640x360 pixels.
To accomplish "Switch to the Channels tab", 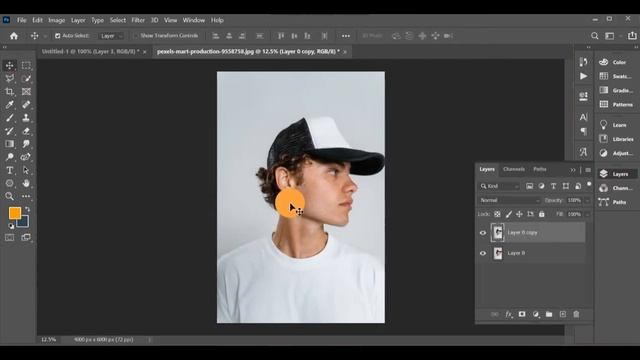I will (x=514, y=169).
